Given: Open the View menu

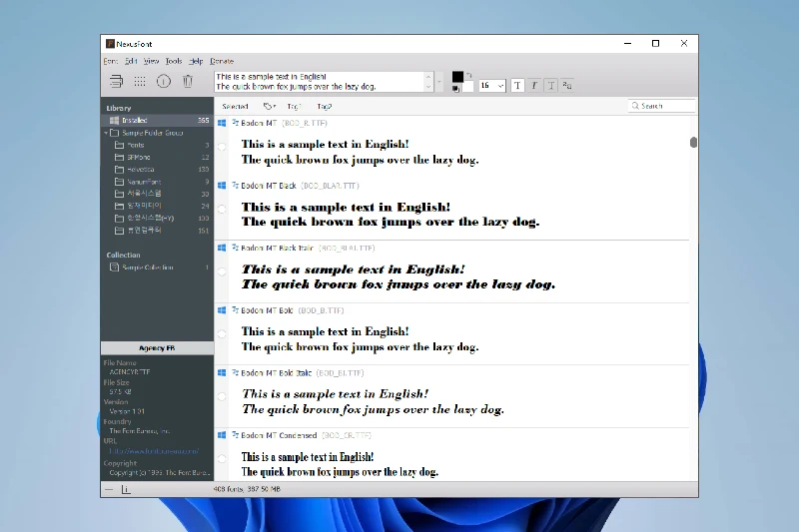Looking at the screenshot, I should pyautogui.click(x=151, y=61).
